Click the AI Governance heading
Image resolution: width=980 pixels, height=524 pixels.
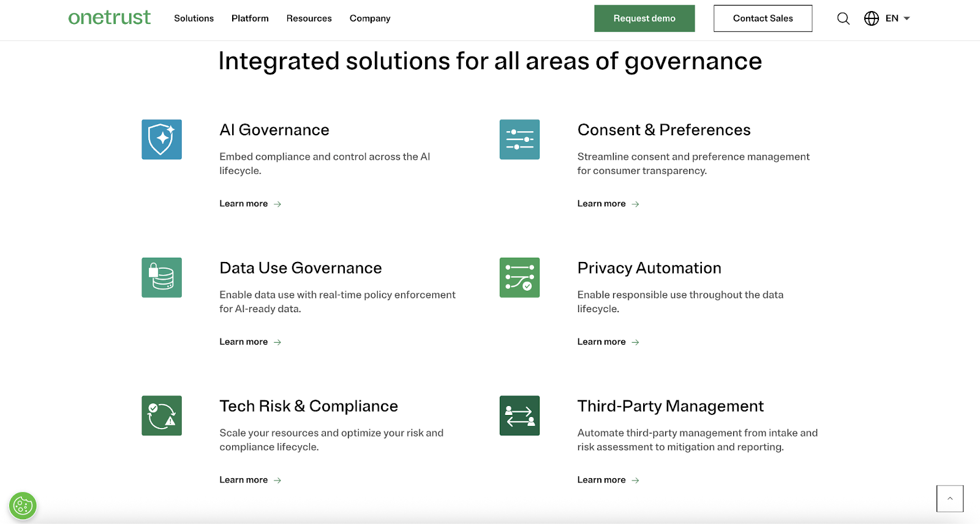[274, 130]
